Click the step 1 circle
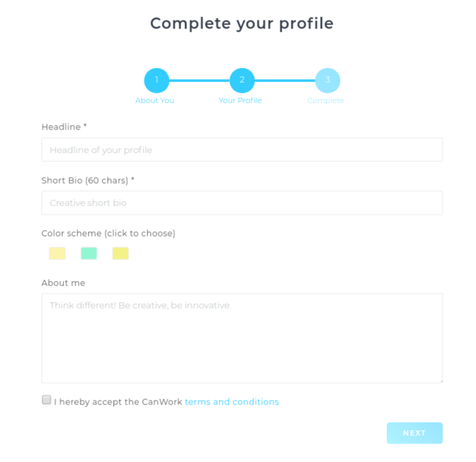Image resolution: width=476 pixels, height=462 pixels. pyautogui.click(x=157, y=81)
